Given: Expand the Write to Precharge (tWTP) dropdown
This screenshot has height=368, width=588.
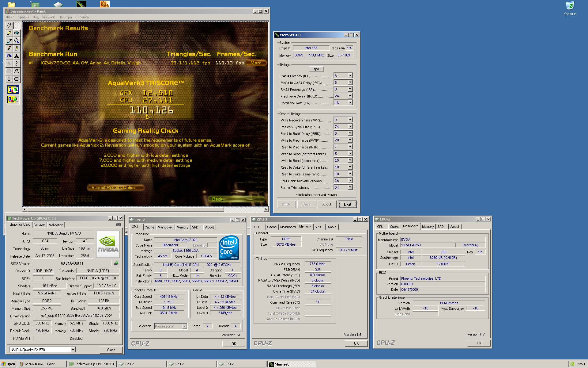Looking at the screenshot, I should pyautogui.click(x=350, y=140).
